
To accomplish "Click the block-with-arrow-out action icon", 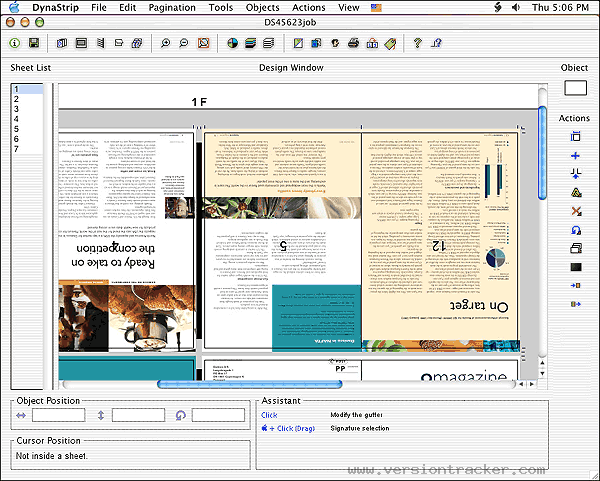I will click(x=576, y=304).
